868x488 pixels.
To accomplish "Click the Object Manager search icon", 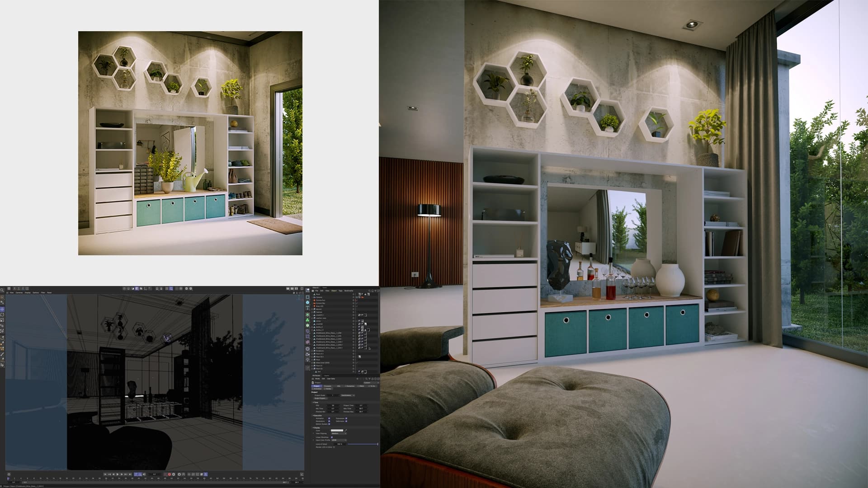I will (x=369, y=291).
